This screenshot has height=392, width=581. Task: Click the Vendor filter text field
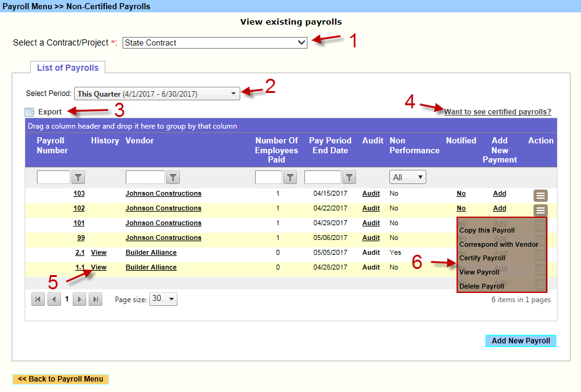[145, 178]
